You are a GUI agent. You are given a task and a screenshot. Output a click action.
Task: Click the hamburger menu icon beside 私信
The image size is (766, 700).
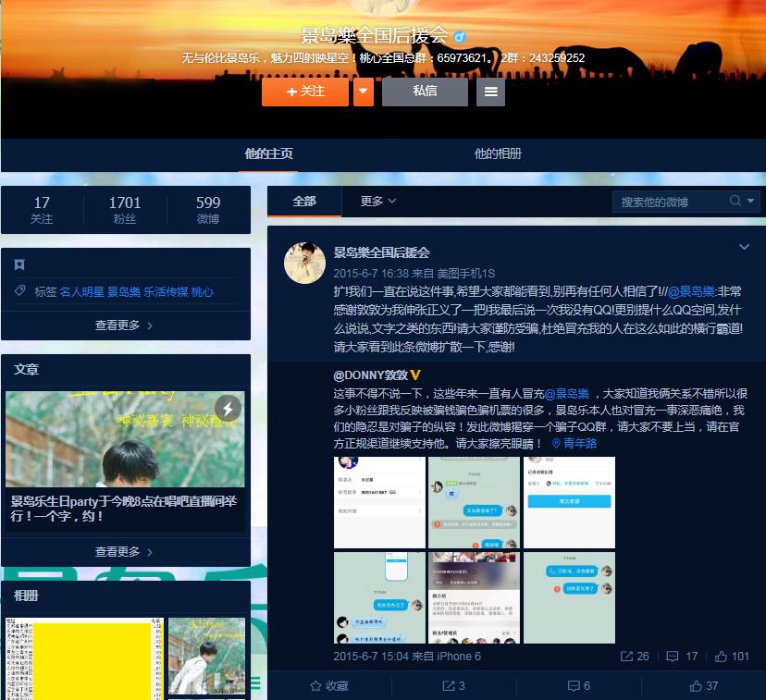[x=490, y=92]
